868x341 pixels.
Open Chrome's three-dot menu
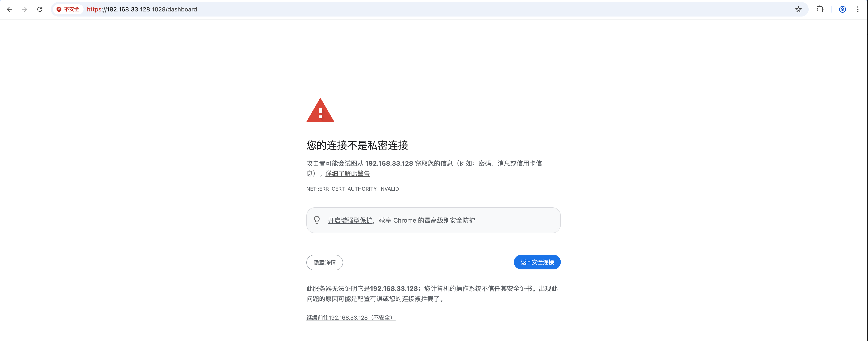[858, 10]
